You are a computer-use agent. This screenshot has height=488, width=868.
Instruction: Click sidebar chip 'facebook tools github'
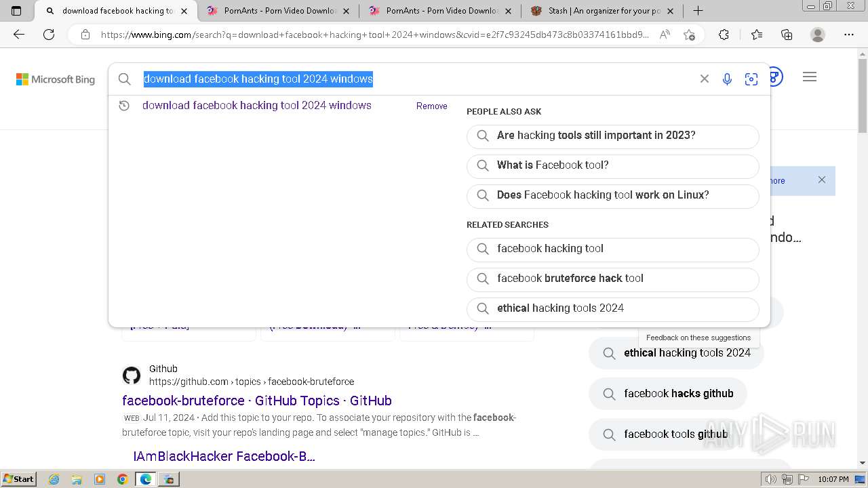point(665,434)
